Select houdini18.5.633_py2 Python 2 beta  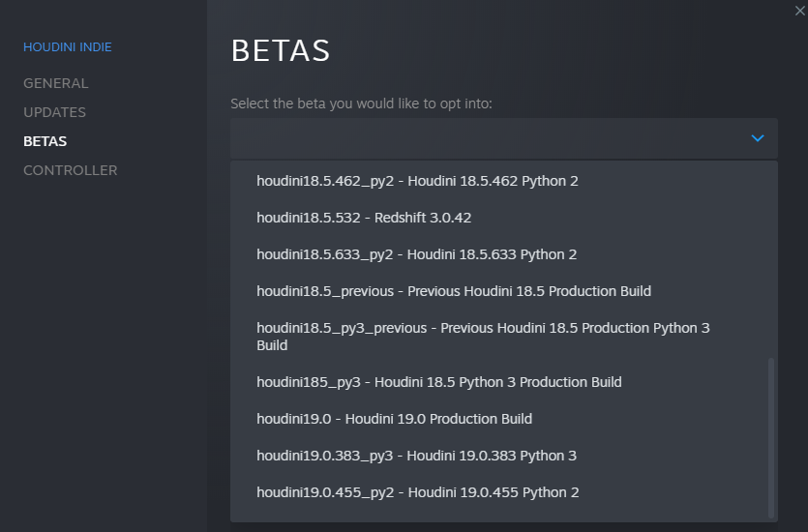tap(416, 254)
